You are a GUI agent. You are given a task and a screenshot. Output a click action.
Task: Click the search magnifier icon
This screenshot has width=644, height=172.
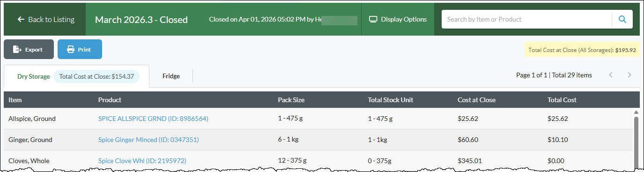(622, 19)
